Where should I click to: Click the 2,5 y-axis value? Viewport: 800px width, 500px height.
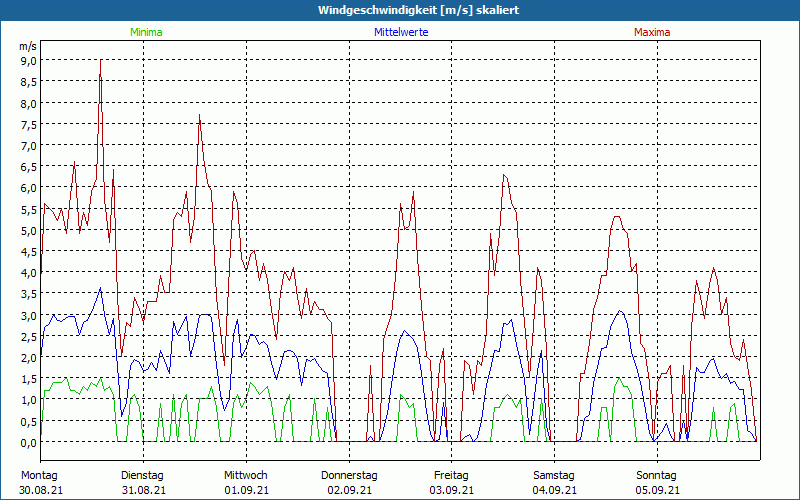(29, 337)
